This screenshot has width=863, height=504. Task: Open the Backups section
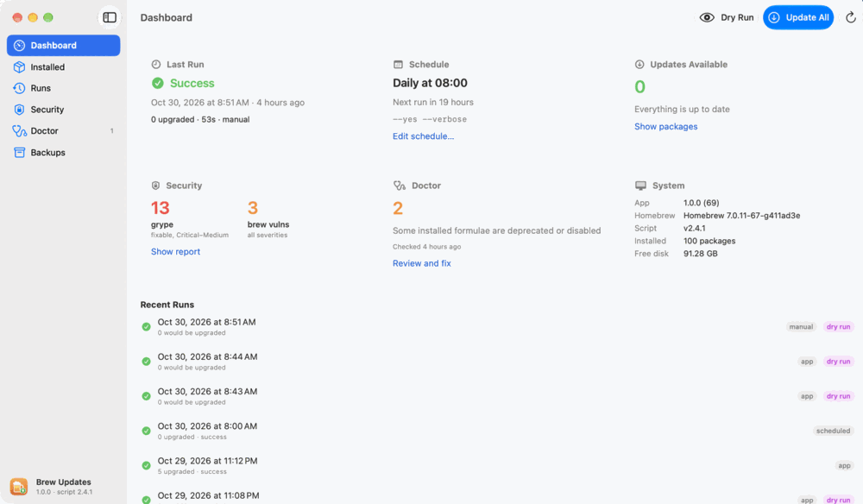click(x=63, y=153)
